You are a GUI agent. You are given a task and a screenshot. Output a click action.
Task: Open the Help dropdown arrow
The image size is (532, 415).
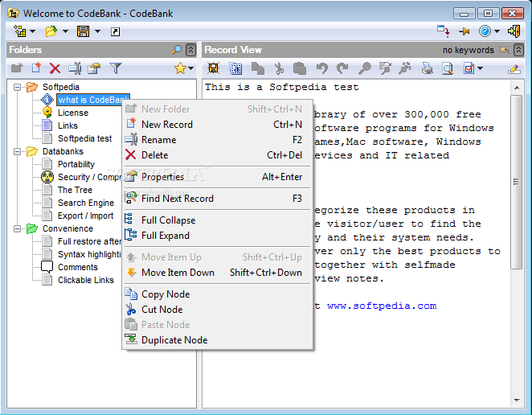click(x=497, y=31)
